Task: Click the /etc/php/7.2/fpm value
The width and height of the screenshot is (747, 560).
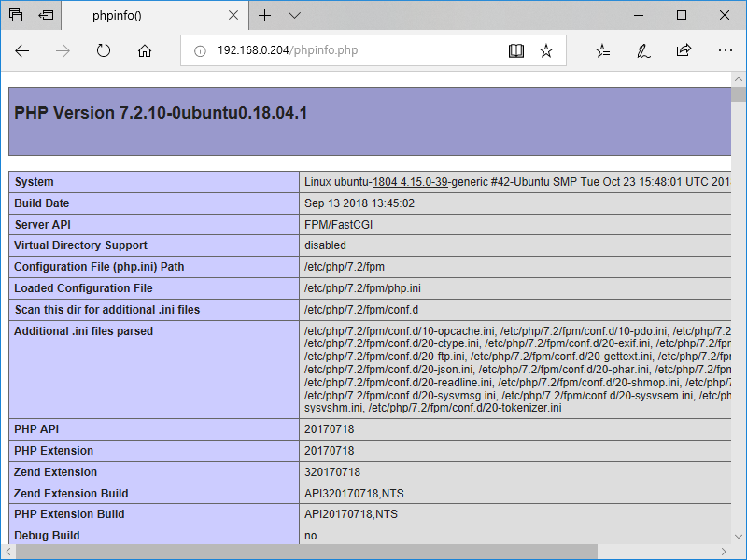Action: point(345,267)
